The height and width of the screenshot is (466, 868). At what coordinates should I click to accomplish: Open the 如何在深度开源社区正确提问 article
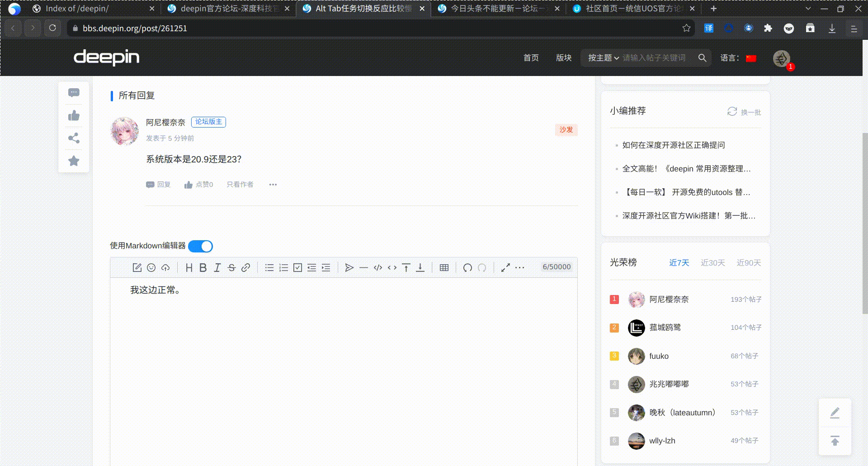click(673, 145)
